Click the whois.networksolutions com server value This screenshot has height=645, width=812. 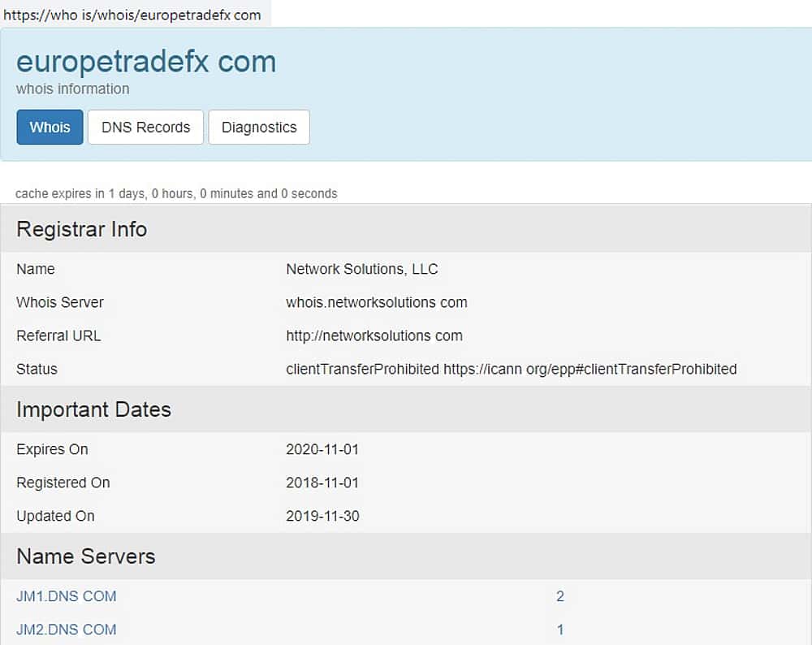[377, 302]
